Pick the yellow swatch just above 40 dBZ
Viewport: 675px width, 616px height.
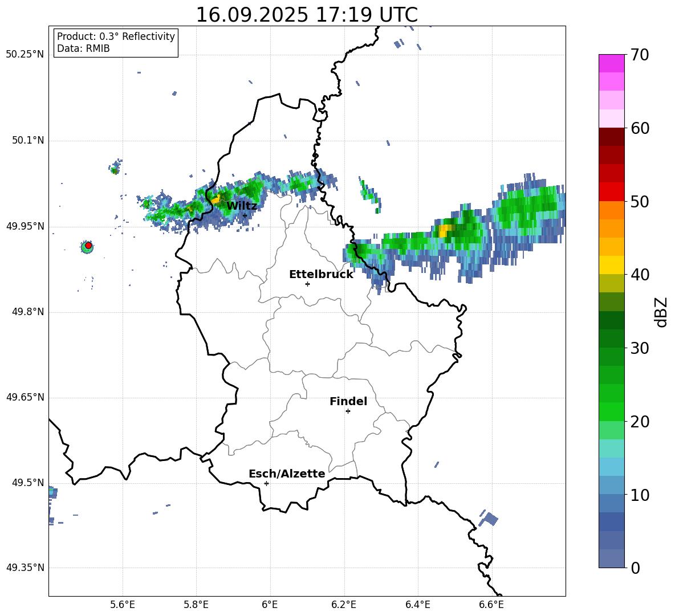(x=611, y=265)
